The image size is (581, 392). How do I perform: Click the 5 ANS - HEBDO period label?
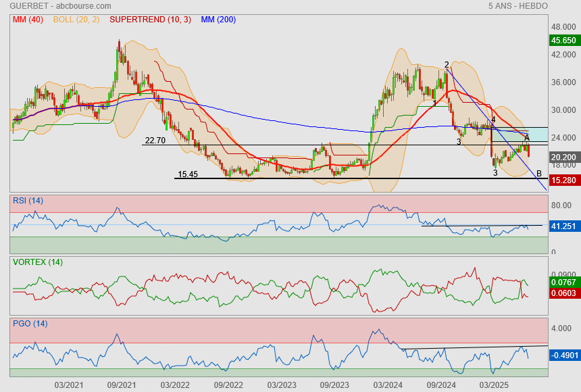point(517,6)
